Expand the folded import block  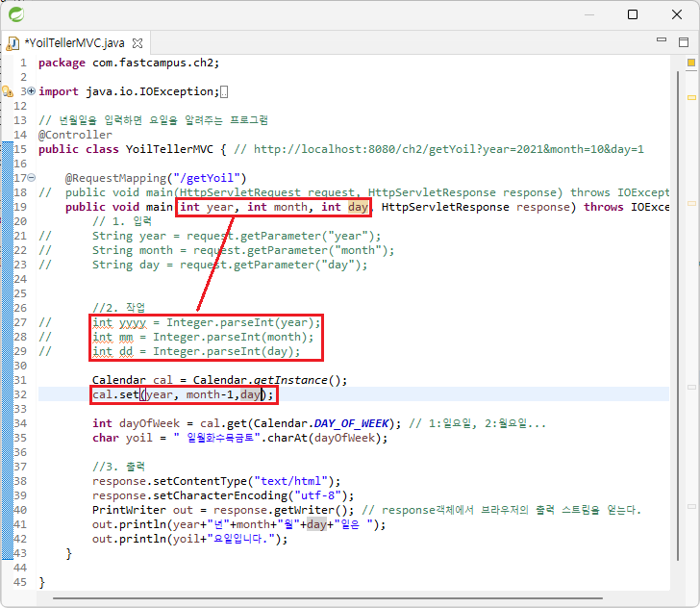click(31, 91)
